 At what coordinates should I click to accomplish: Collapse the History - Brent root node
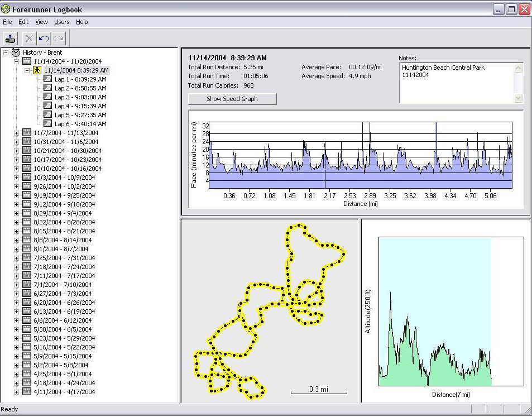[x=6, y=52]
